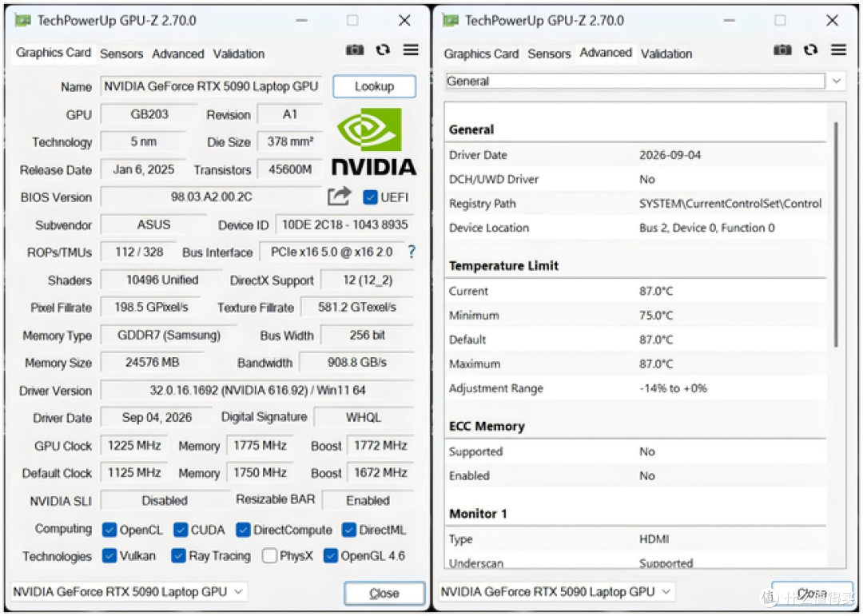Click the refresh icon in the right window
863x616 pixels.
(x=811, y=50)
